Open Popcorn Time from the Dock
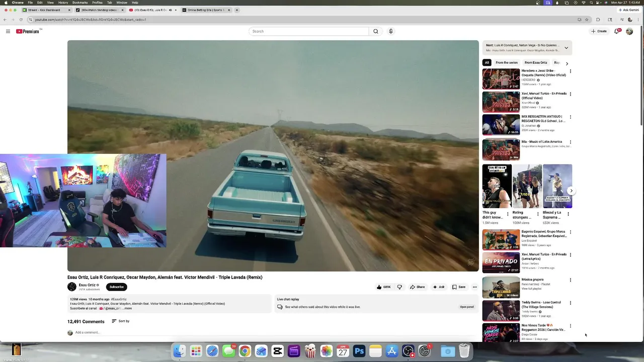Screen dimensions: 644x362 [x=310, y=351]
